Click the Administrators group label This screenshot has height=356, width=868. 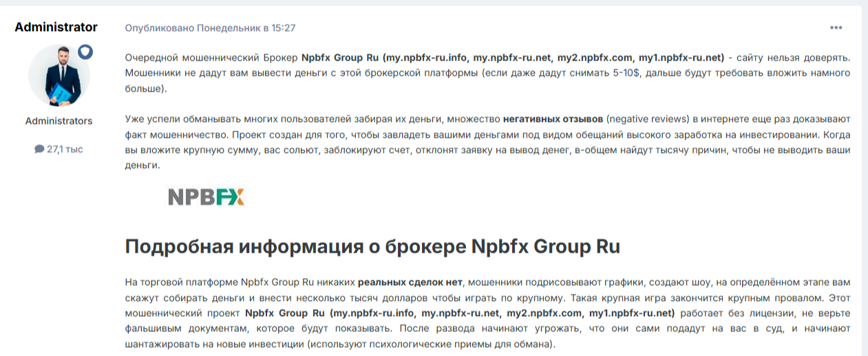click(x=59, y=121)
